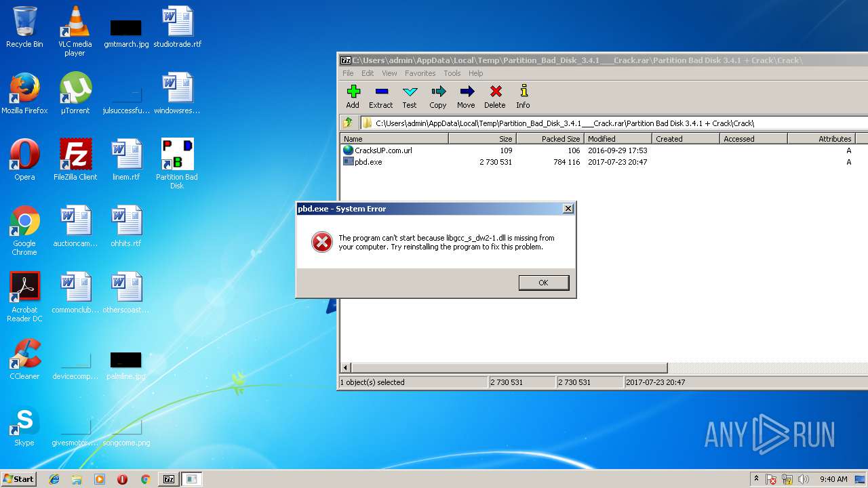This screenshot has height=488, width=868.
Task: Click the taskbar clock showing 9:40 AM
Action: [833, 479]
